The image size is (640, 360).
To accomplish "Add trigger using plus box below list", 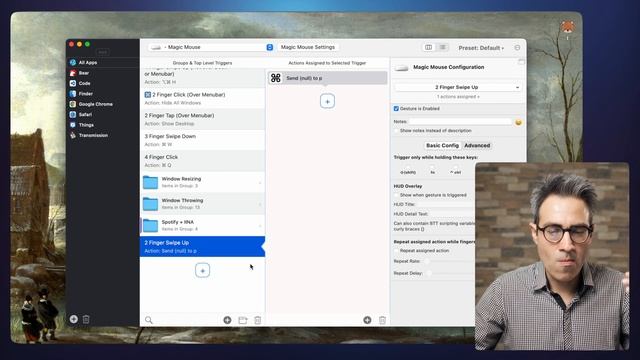I will [x=202, y=270].
